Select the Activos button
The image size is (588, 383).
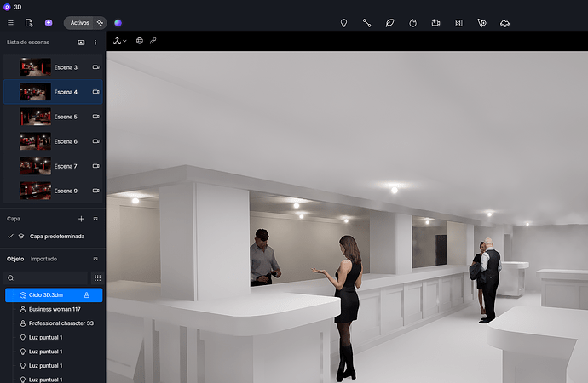(x=79, y=23)
